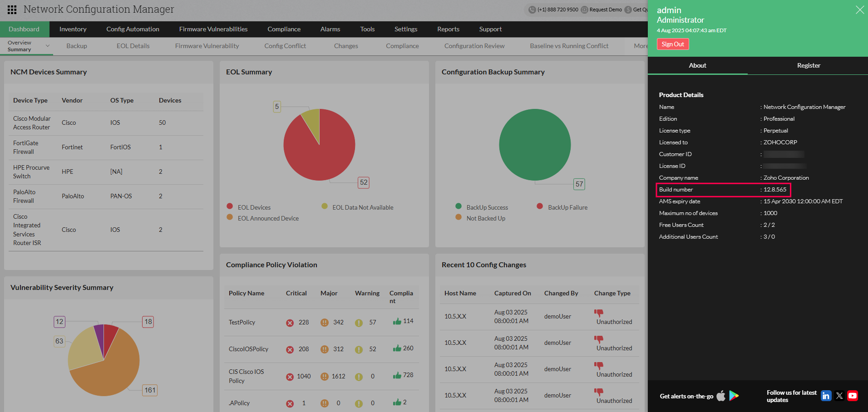868x412 pixels.
Task: Click the Unauthorized thumbs-down icon for the first change
Action: (x=598, y=313)
